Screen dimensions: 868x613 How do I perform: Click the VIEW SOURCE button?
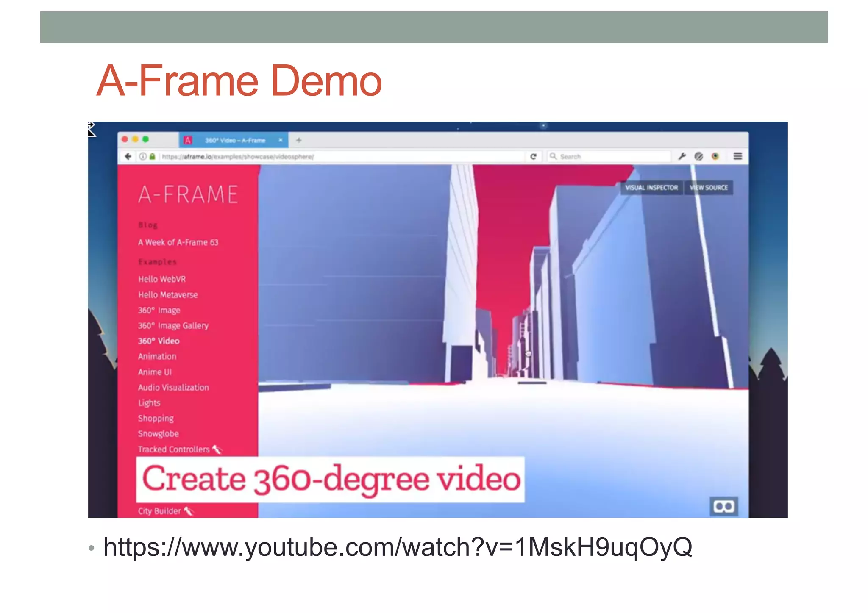709,188
